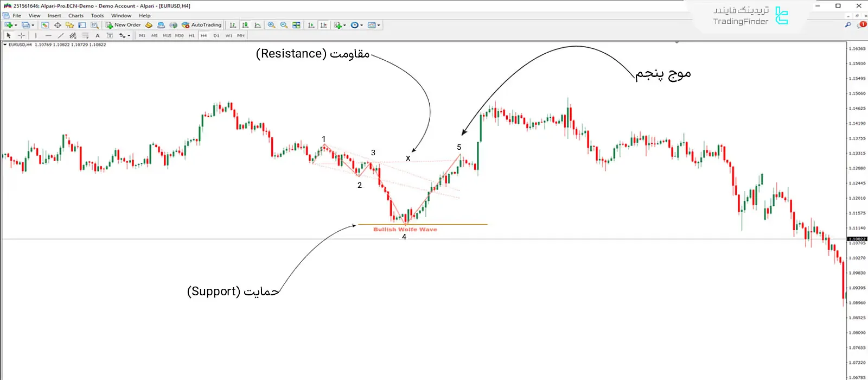The image size is (868, 380).
Task: Toggle the chart shift button
Action: pyautogui.click(x=324, y=25)
